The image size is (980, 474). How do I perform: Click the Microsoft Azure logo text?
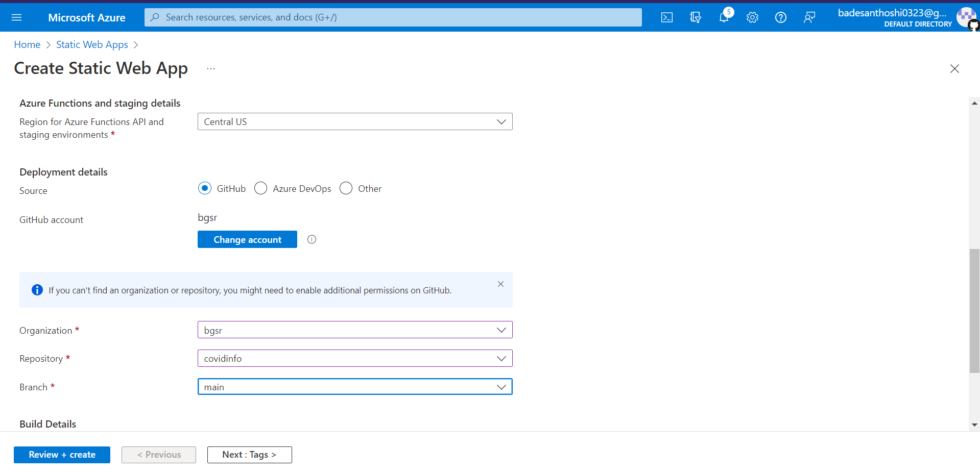(87, 17)
